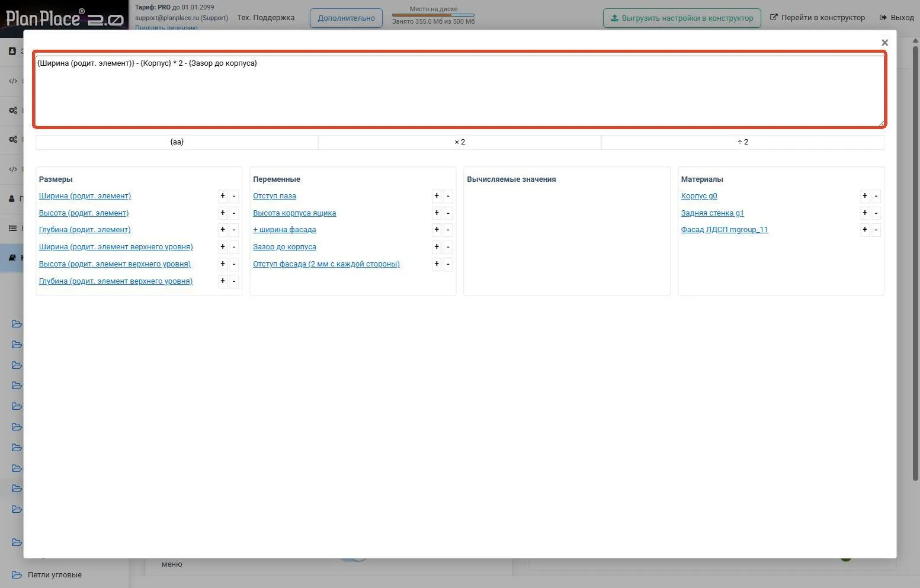
Task: Minus button for Глубина (родит. элемент)
Action: (x=234, y=230)
